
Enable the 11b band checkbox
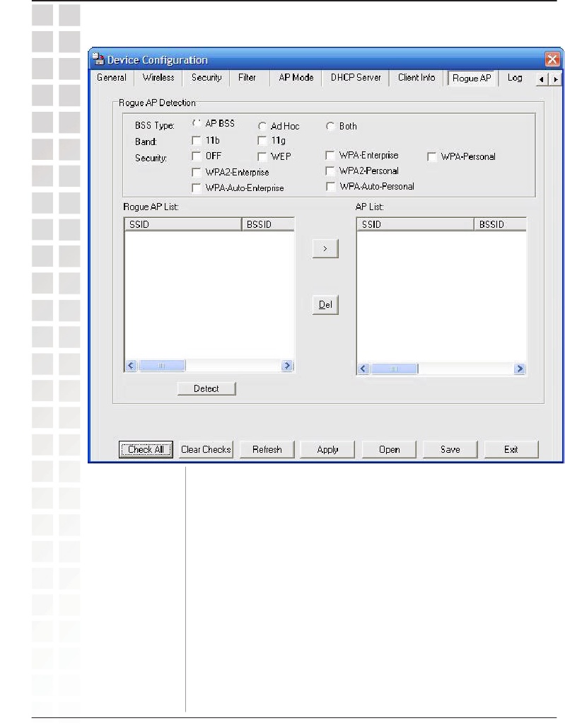(197, 141)
